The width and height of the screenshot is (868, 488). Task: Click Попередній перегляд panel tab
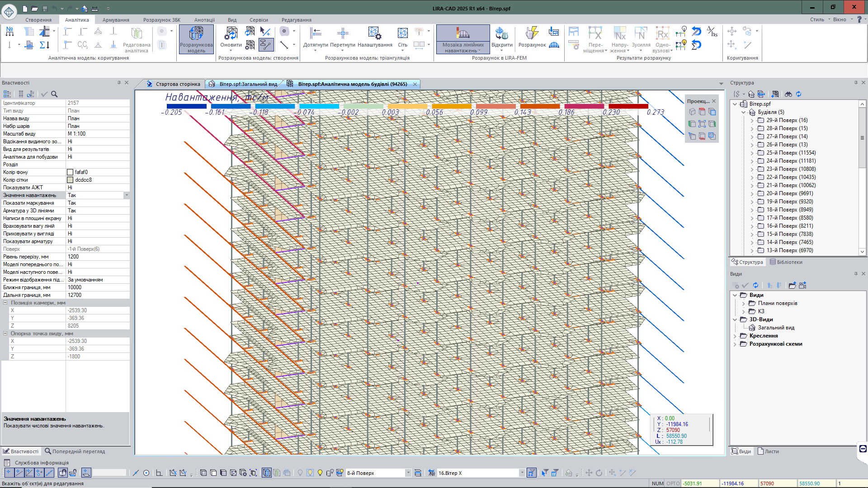[75, 451]
